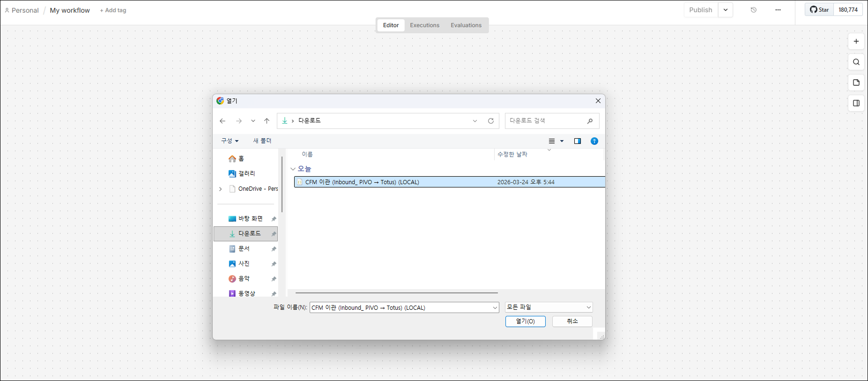868x381 pixels.
Task: Toggle the side panel layout icon
Action: (x=856, y=103)
